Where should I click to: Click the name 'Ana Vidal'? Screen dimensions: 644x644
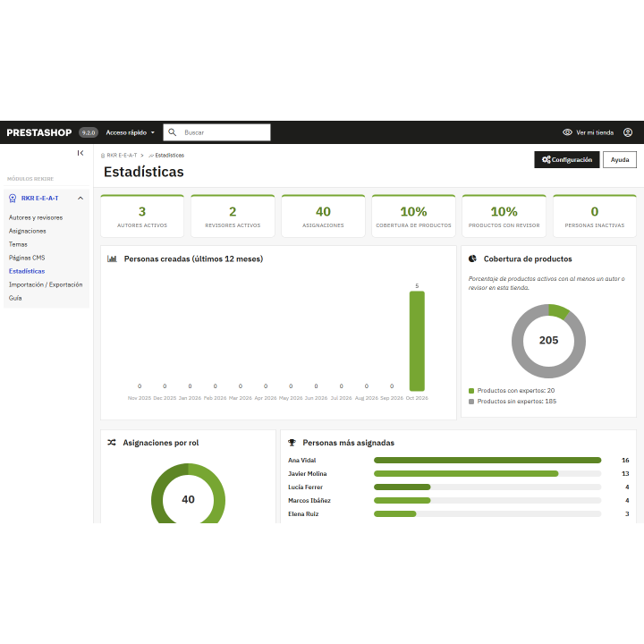click(x=302, y=460)
